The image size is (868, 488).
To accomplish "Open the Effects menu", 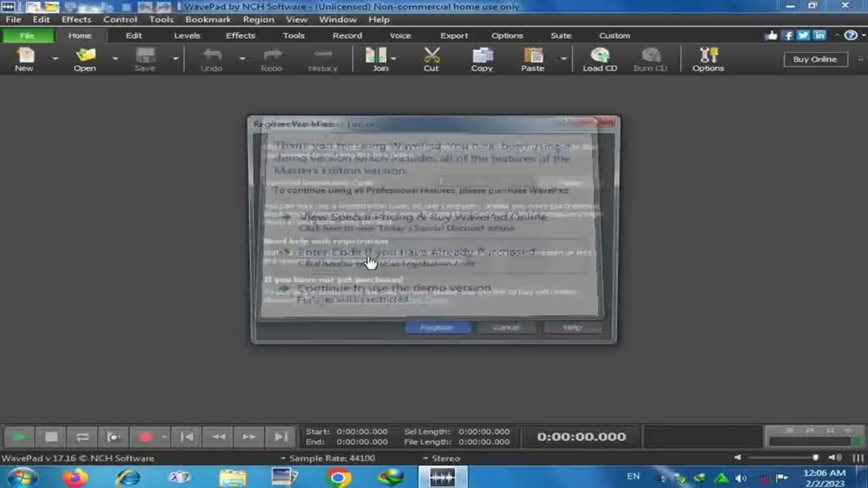I will pyautogui.click(x=76, y=19).
